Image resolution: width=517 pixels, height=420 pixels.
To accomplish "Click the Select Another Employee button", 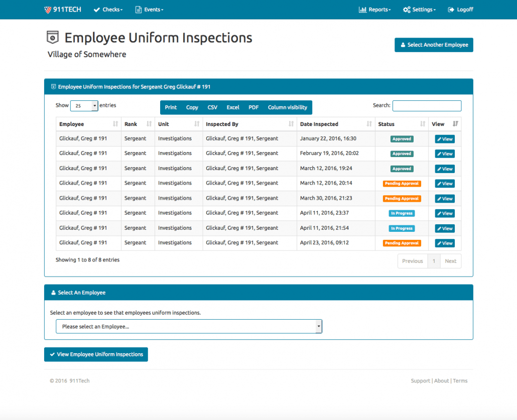I will click(x=434, y=45).
